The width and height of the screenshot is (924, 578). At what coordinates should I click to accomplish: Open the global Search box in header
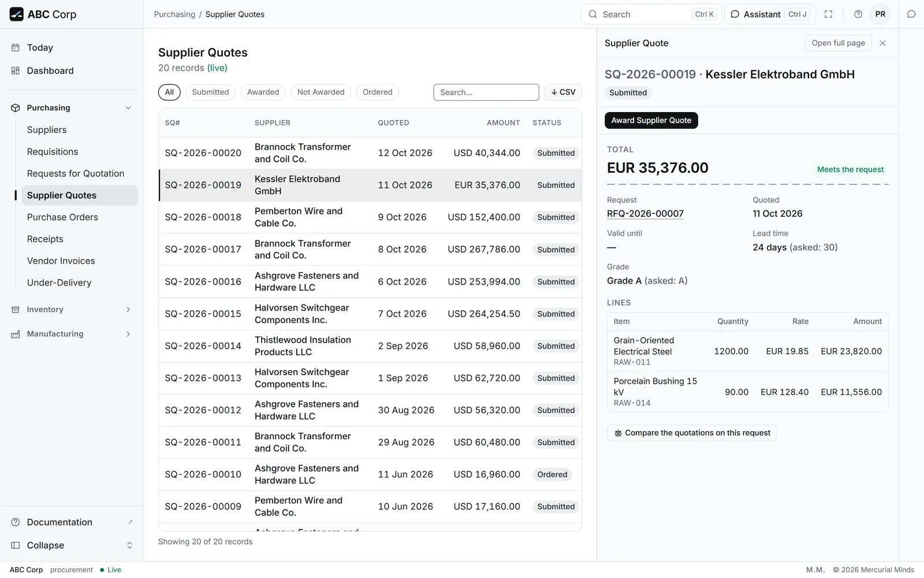[x=651, y=14]
